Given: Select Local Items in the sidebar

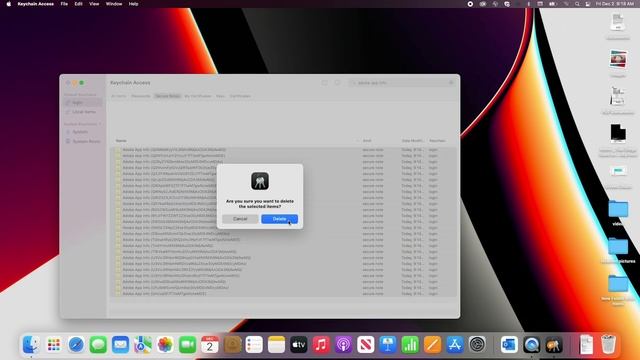Looking at the screenshot, I should pos(83,112).
